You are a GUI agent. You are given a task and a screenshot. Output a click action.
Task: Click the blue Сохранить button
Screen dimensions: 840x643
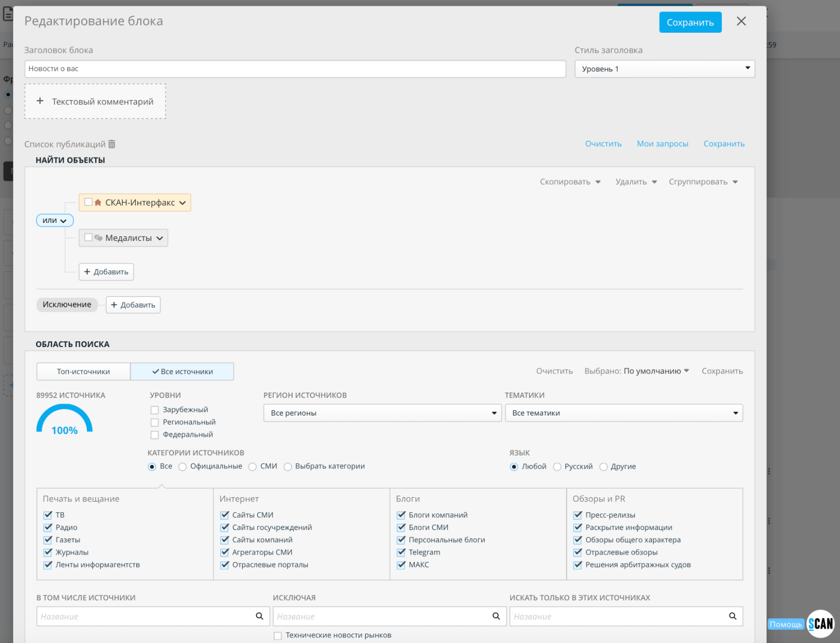click(x=690, y=22)
